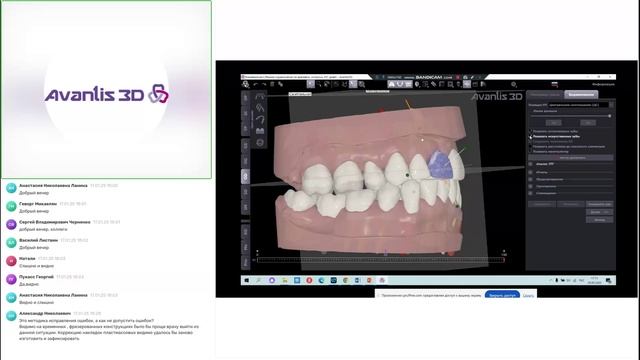Click Александр Николаевич name in chat
Viewport: 640px width, 360px height.
[45, 313]
